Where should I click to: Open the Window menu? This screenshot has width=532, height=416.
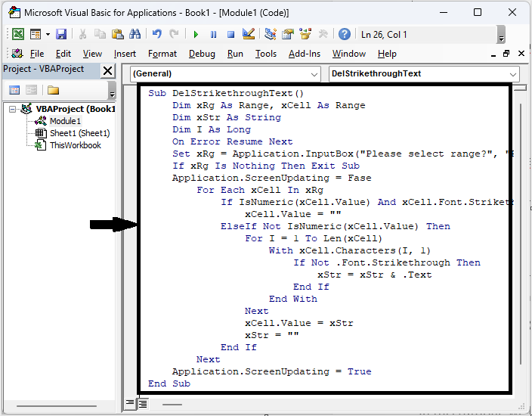349,54
